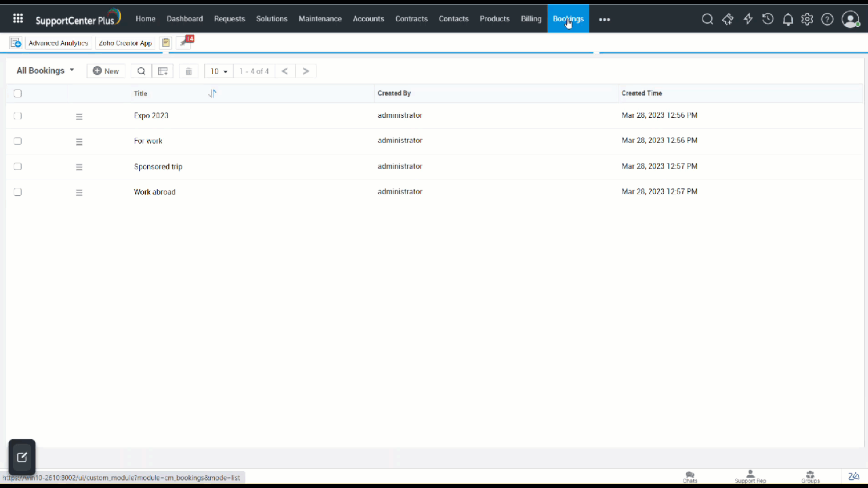Open the recent history clock icon
Image resolution: width=868 pixels, height=488 pixels.
pyautogui.click(x=768, y=19)
